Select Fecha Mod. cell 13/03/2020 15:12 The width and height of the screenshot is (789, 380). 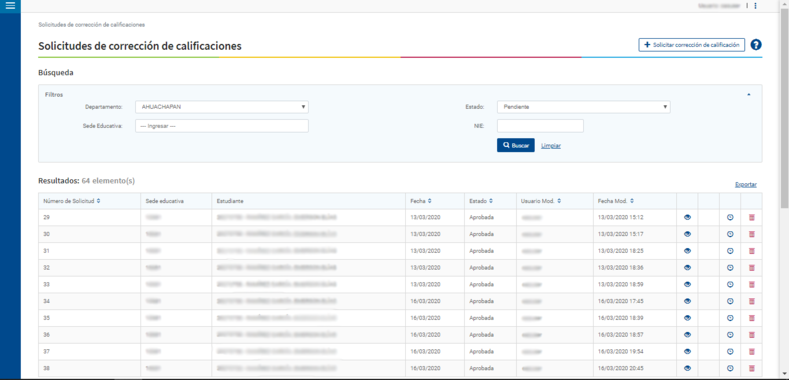(621, 217)
